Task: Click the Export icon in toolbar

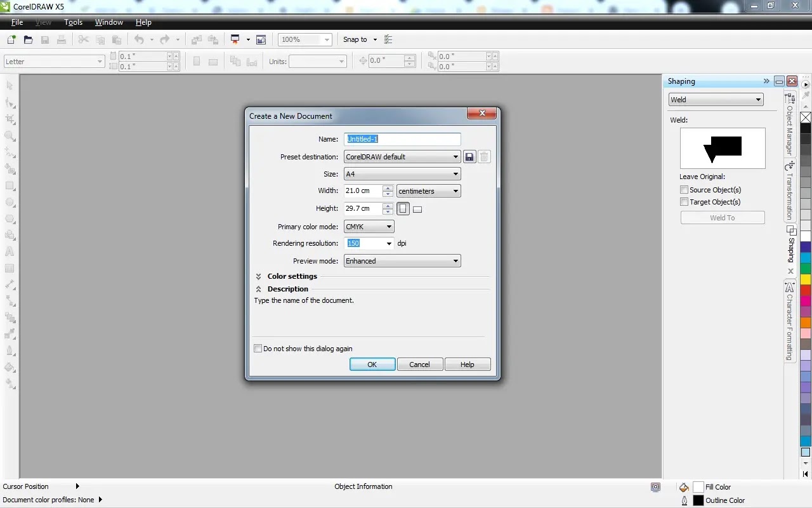Action: click(x=213, y=39)
